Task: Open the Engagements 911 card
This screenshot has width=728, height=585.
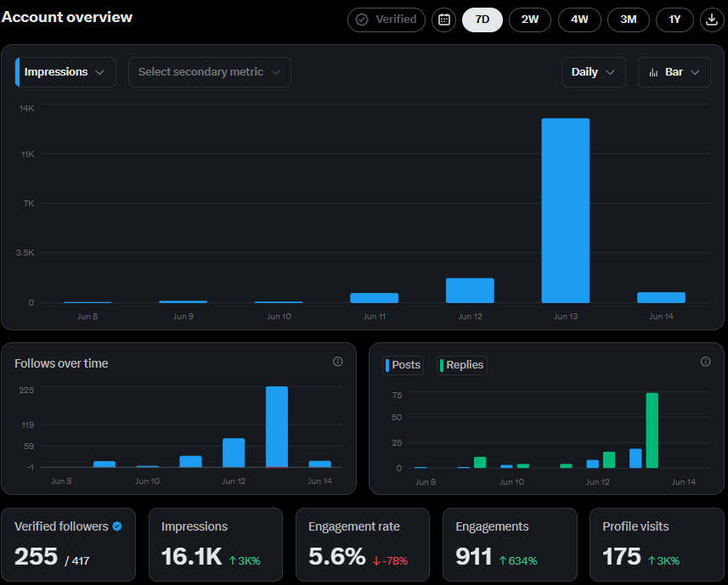Action: tap(510, 544)
